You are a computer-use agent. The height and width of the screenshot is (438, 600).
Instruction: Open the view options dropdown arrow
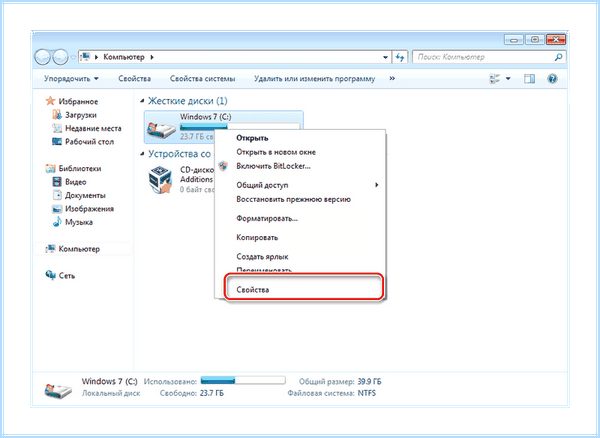coord(508,79)
